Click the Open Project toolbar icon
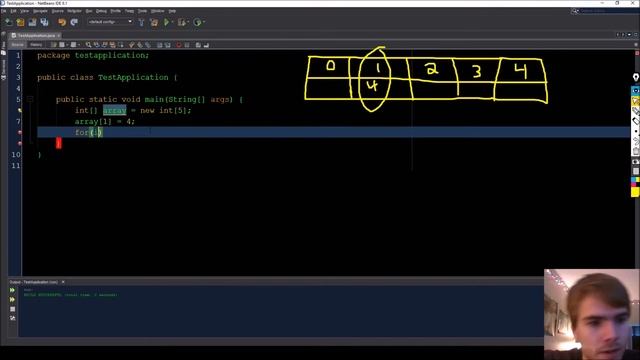Image resolution: width=640 pixels, height=360 pixels. coord(32,22)
